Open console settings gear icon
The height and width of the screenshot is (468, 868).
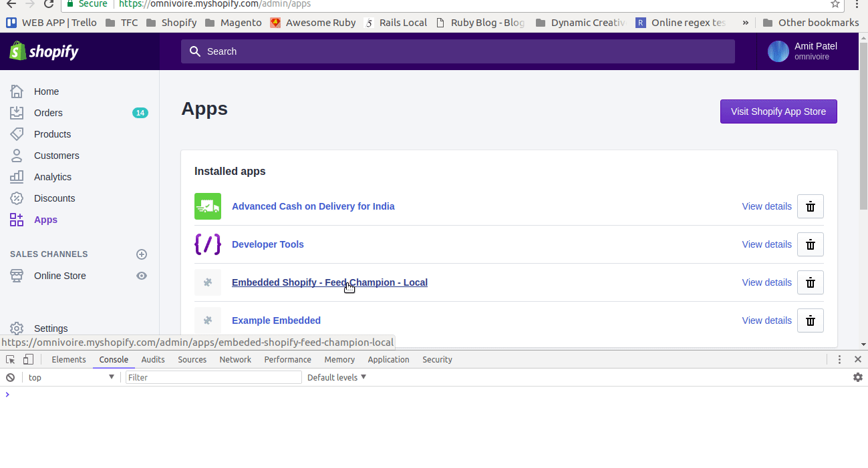pos(858,377)
